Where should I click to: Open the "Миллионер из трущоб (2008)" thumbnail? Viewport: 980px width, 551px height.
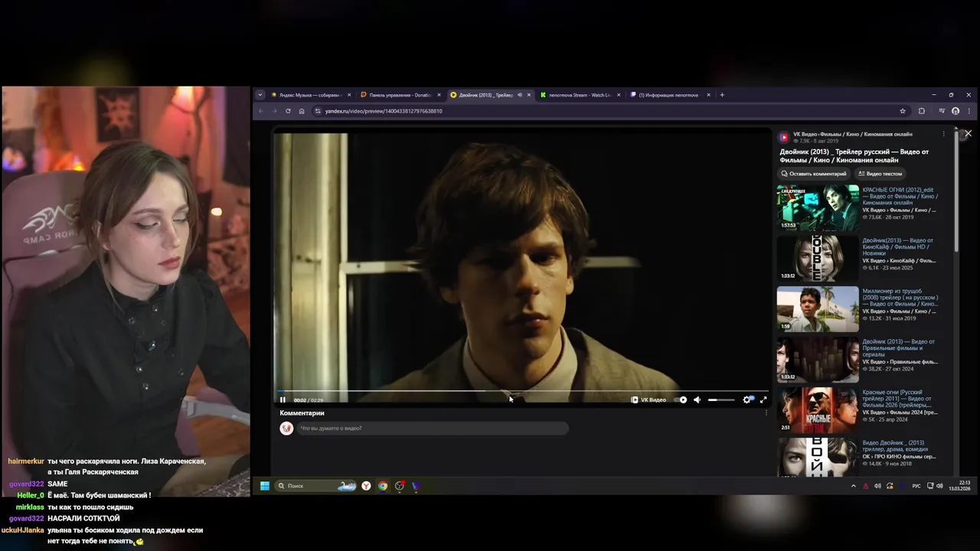click(x=818, y=308)
